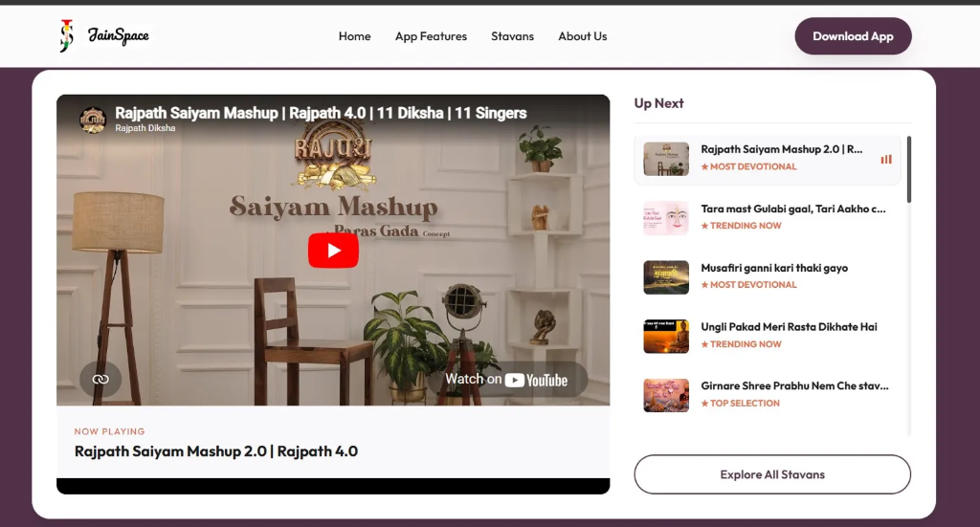Select Girnare Shree Prabhu Nem thumbnail
The image size is (980, 527).
point(666,395)
